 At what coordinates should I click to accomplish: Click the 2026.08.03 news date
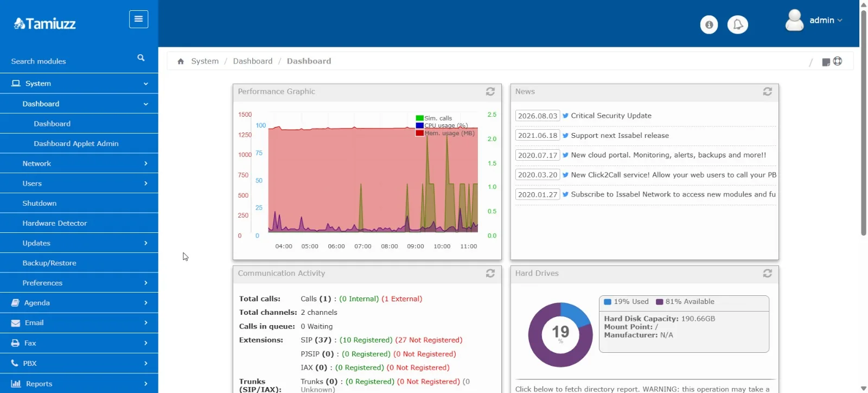(x=537, y=116)
